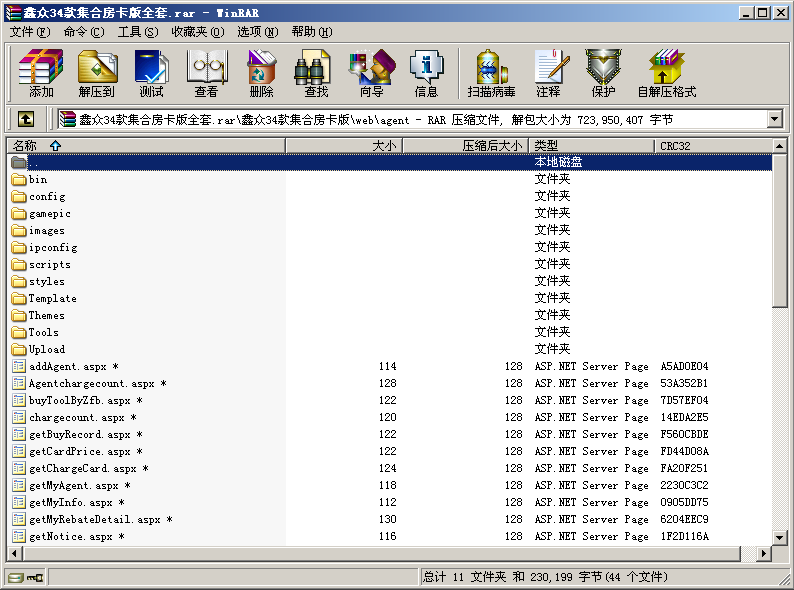Show archive 信息 (Info) icon
The width and height of the screenshot is (794, 590).
[x=426, y=74]
